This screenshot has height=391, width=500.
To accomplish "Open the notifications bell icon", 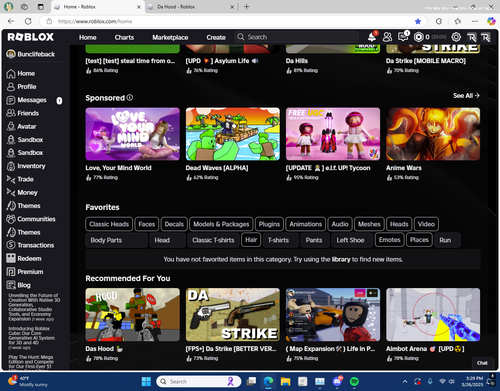I will (x=372, y=37).
